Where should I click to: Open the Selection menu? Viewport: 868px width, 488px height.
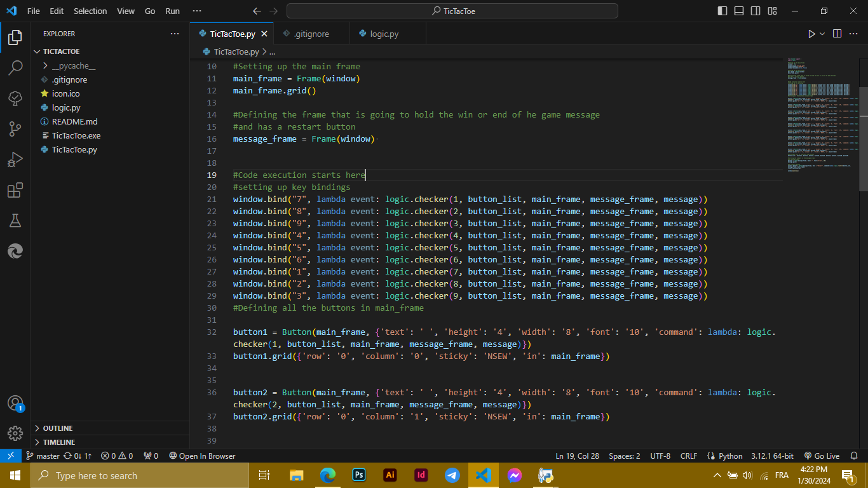point(90,11)
